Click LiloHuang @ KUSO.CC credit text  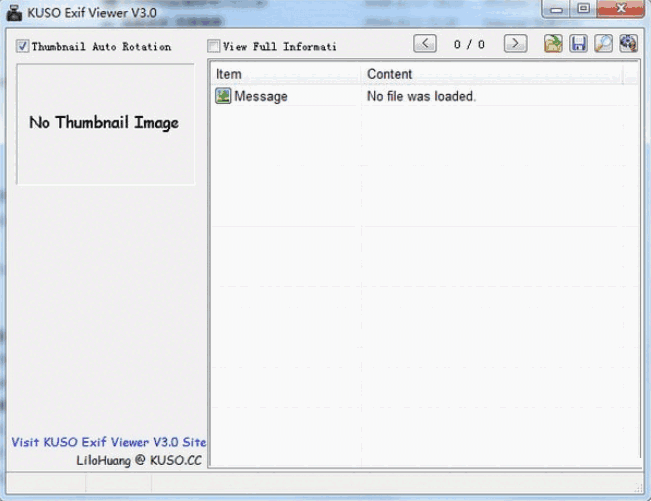click(x=139, y=460)
